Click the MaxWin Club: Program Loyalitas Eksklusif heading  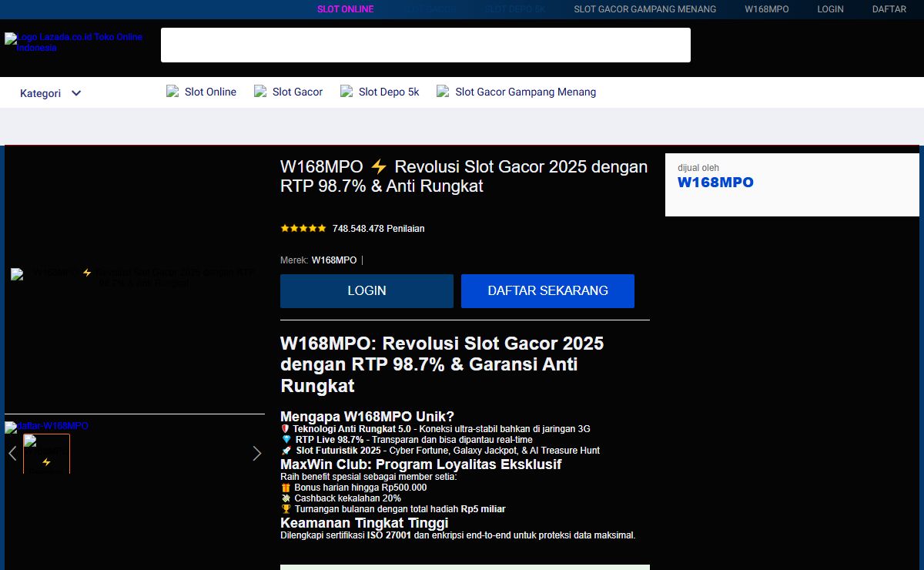[420, 464]
